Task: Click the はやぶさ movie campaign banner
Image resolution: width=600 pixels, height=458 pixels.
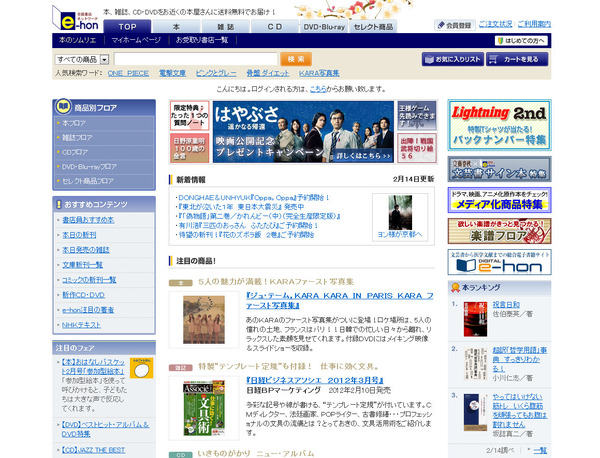Action: [303, 132]
